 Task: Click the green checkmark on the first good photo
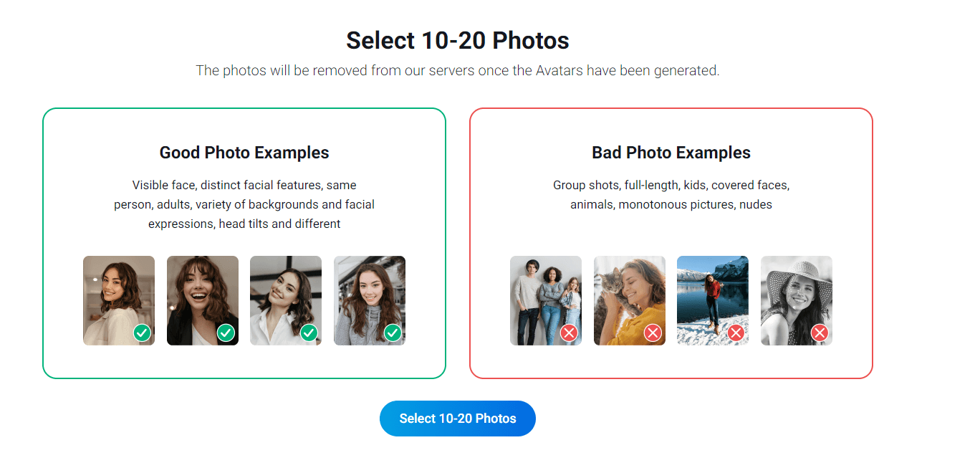pos(142,333)
